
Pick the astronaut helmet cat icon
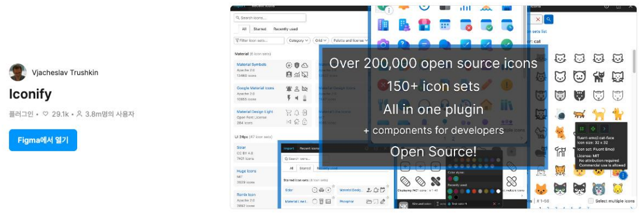pyautogui.click(x=561, y=114)
